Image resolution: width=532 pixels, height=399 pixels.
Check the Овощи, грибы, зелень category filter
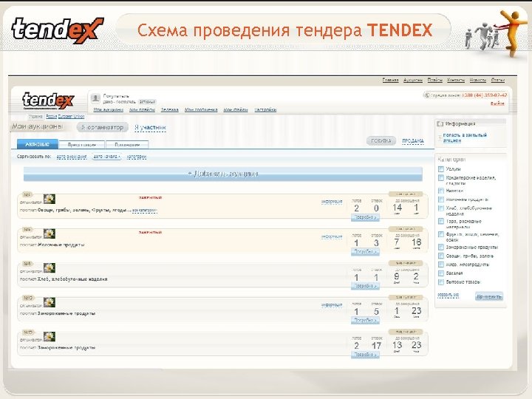pyautogui.click(x=441, y=256)
